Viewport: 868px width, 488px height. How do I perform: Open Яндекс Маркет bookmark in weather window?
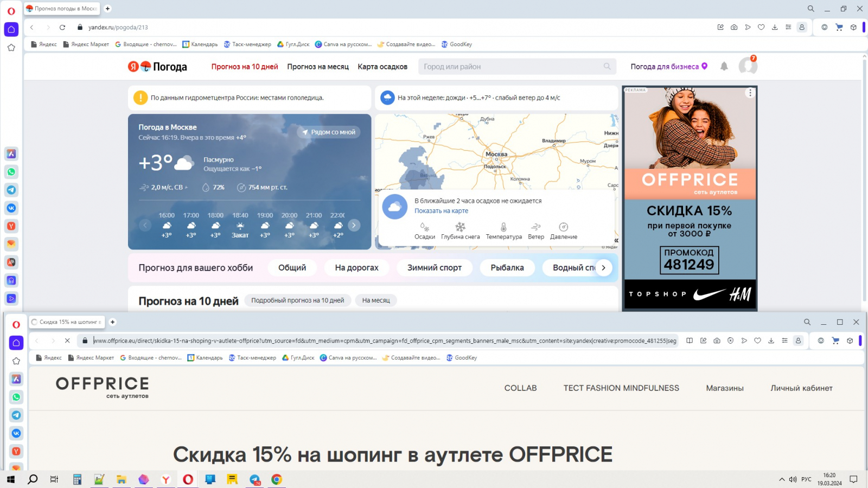tap(86, 44)
